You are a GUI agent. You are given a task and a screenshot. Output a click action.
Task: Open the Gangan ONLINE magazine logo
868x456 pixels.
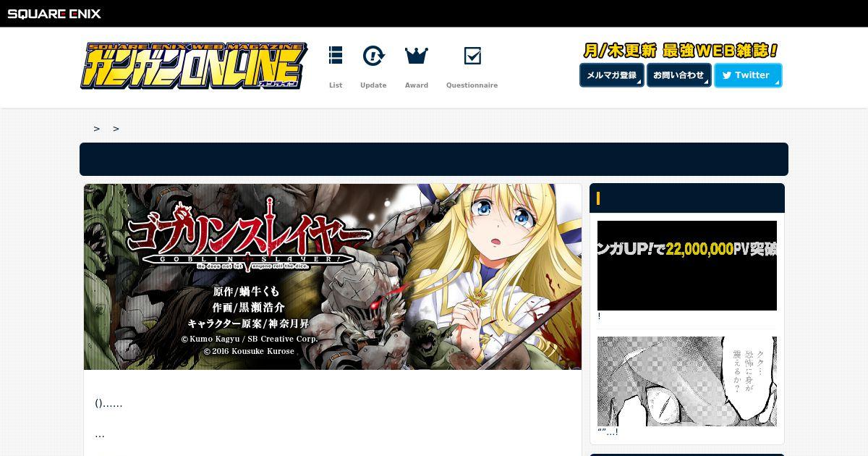click(x=194, y=66)
